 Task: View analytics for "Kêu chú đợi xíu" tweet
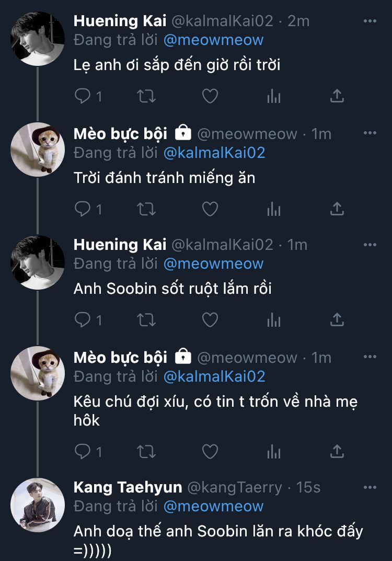click(x=274, y=451)
